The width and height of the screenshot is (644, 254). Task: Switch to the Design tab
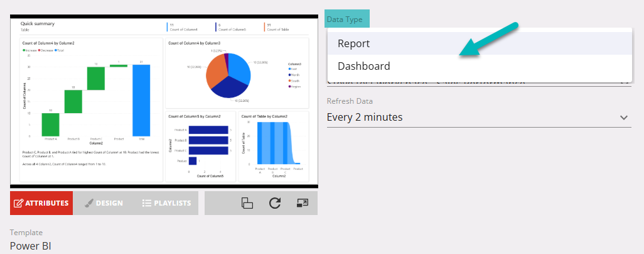point(104,203)
